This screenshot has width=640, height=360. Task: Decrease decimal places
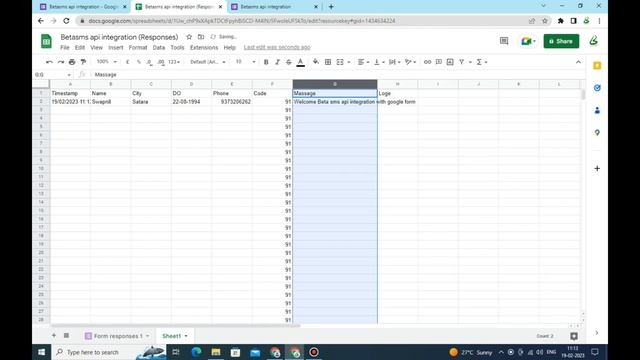(149, 62)
